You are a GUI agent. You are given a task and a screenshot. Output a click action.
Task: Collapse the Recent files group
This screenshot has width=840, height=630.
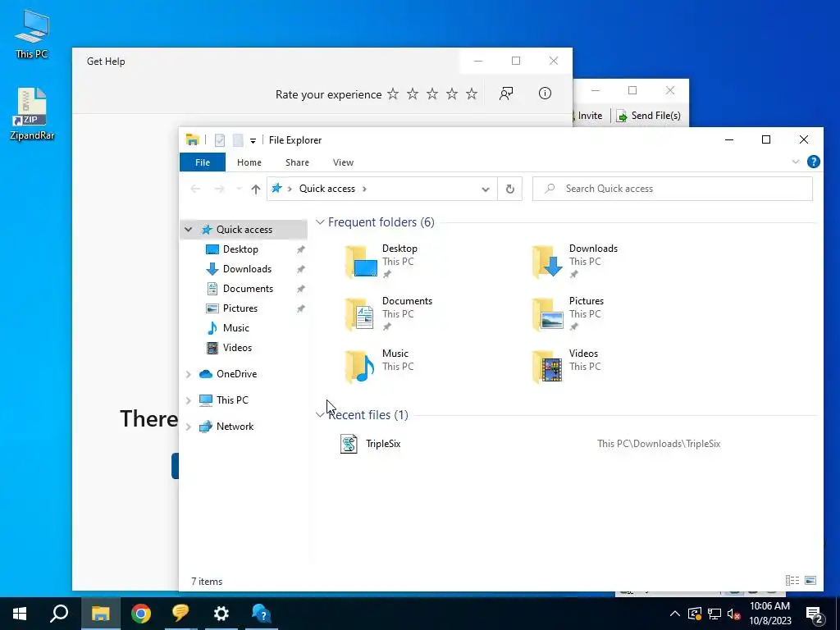click(x=320, y=414)
